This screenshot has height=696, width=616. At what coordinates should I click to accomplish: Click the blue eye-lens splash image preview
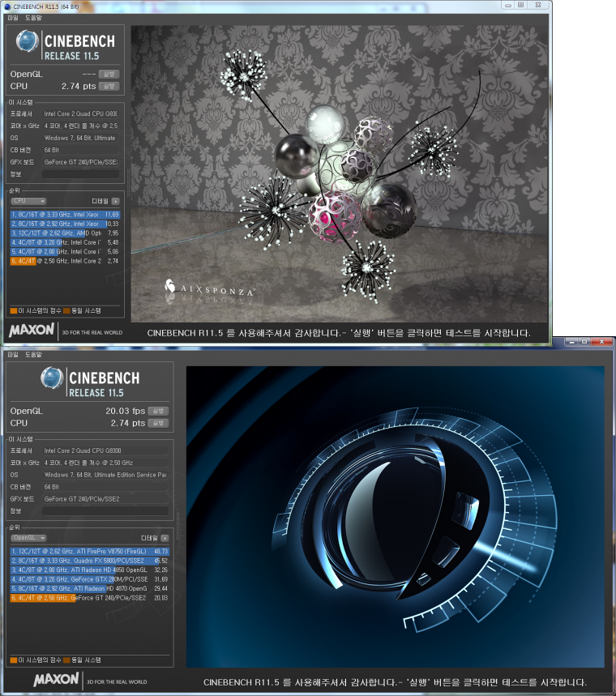[x=396, y=517]
